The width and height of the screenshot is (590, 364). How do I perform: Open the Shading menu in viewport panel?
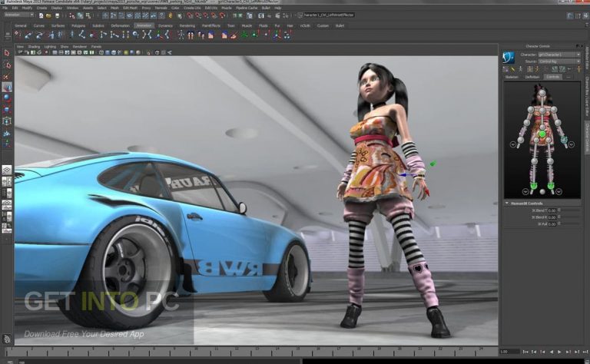pos(34,47)
